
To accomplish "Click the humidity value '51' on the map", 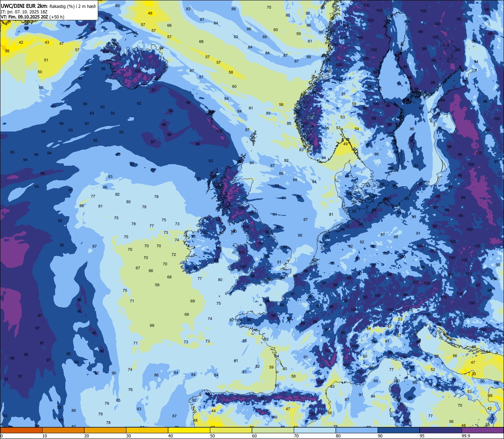I will 46,60.
